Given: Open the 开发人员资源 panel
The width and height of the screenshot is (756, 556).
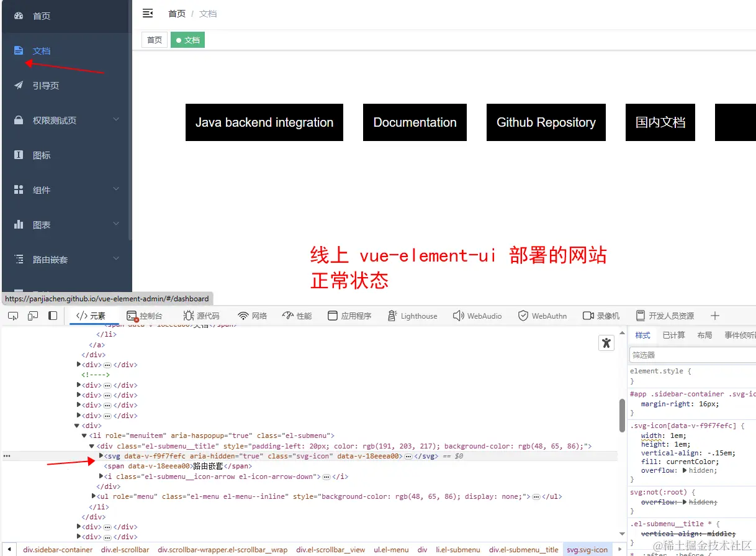Looking at the screenshot, I should coord(665,316).
